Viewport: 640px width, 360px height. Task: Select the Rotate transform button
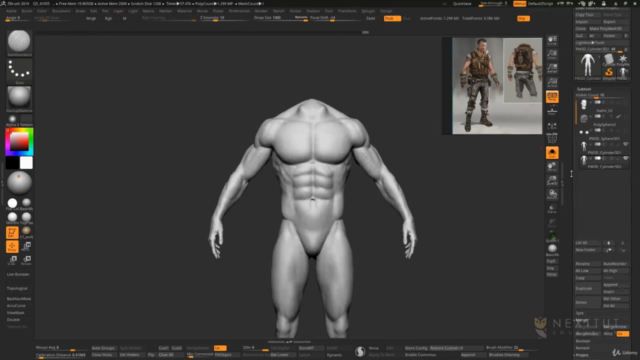(27, 260)
